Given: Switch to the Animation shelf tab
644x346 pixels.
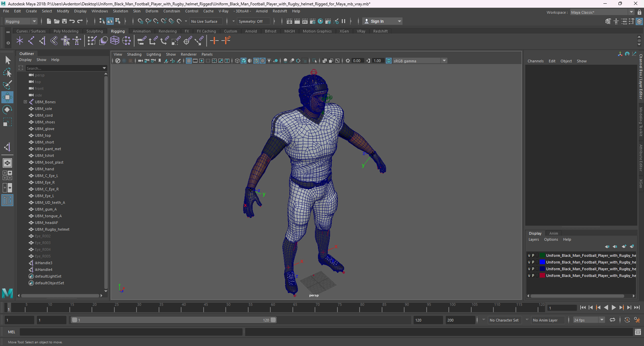Looking at the screenshot, I should 142,31.
